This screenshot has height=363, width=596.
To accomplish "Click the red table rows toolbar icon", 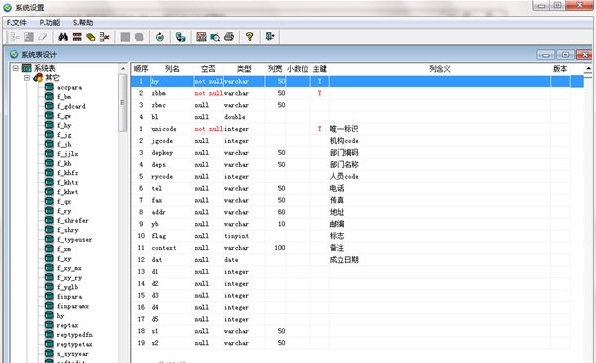I will (77, 37).
